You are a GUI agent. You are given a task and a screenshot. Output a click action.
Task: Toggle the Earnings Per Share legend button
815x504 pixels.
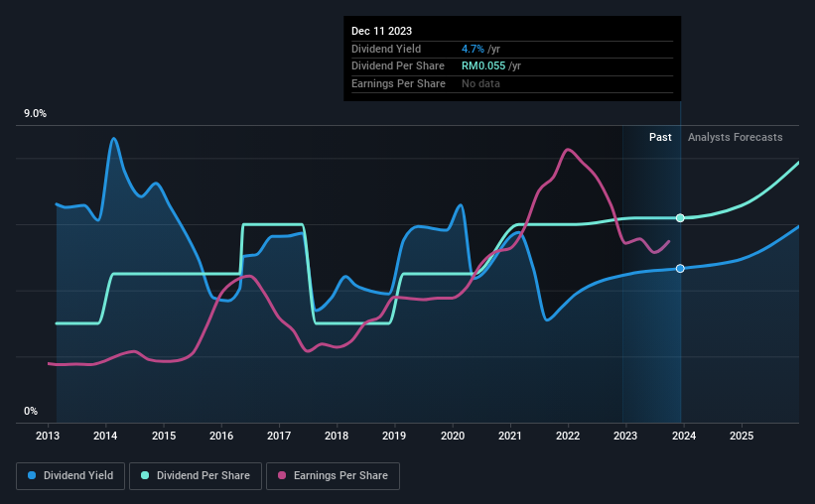pyautogui.click(x=333, y=476)
